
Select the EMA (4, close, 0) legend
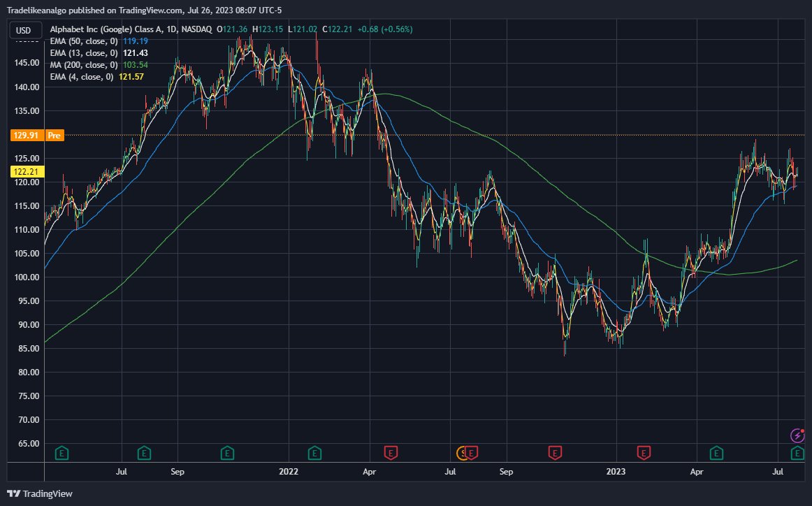pyautogui.click(x=81, y=77)
